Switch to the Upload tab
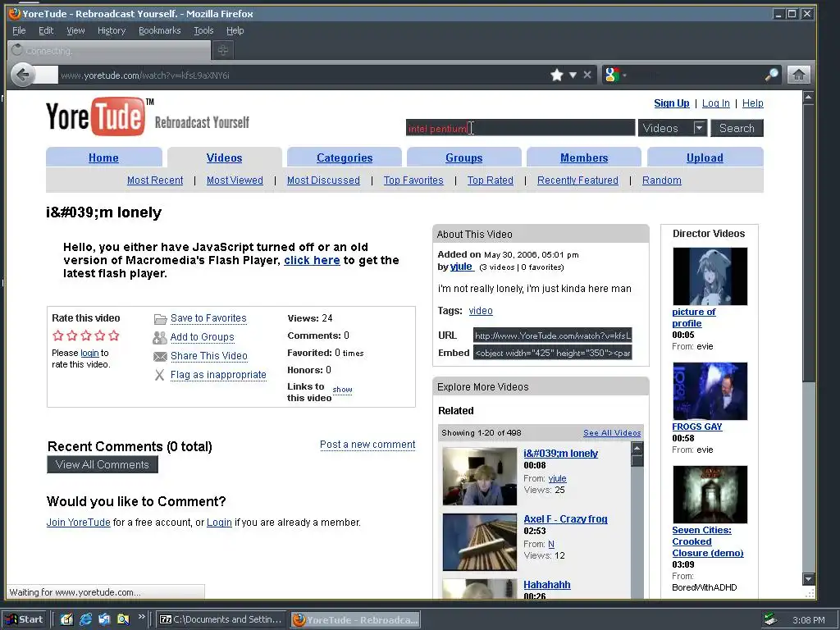Screen dimensions: 840x630 pos(705,157)
